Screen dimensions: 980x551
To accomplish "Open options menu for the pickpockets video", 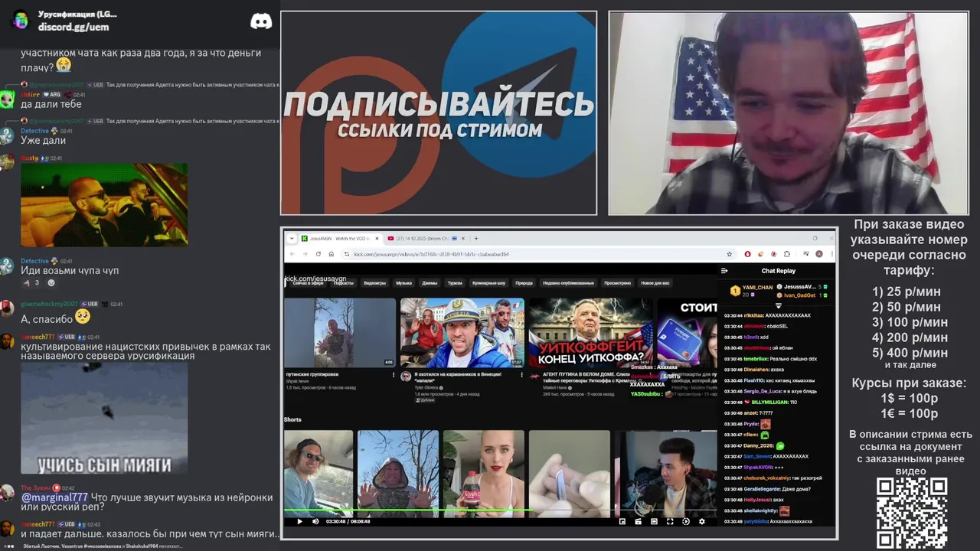I will click(522, 375).
